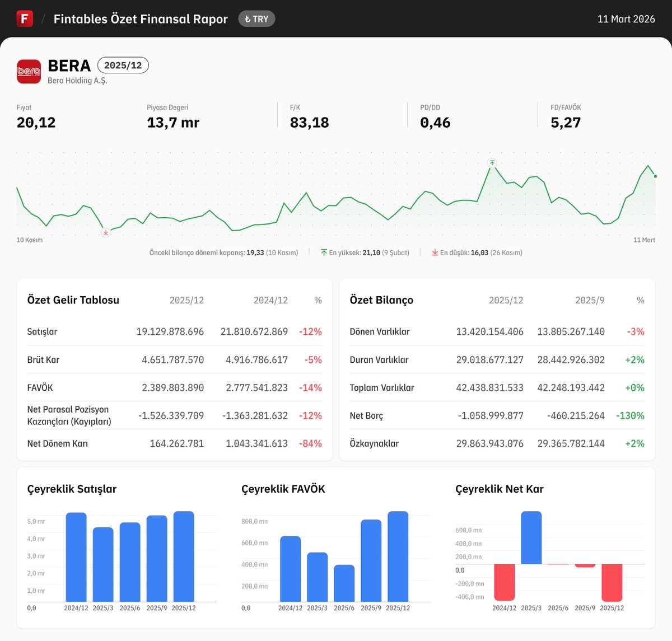The image size is (672, 641).
Task: Click the Fintables Özet Finansal Rapor title
Action: [140, 18]
